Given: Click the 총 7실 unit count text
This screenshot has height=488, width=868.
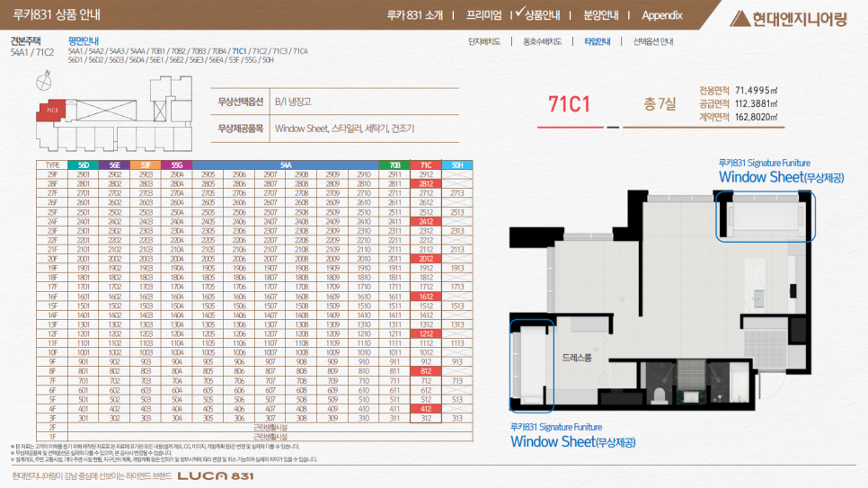Looking at the screenshot, I should tap(660, 103).
